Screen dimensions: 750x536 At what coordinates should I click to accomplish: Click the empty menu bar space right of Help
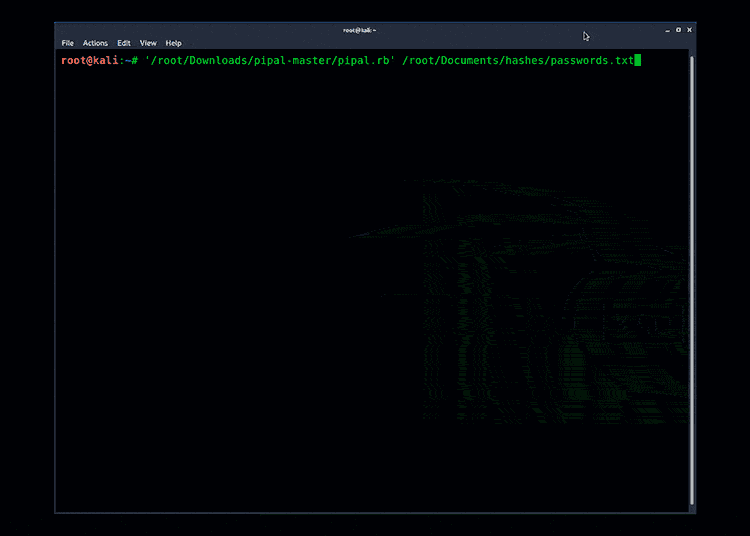[400, 43]
